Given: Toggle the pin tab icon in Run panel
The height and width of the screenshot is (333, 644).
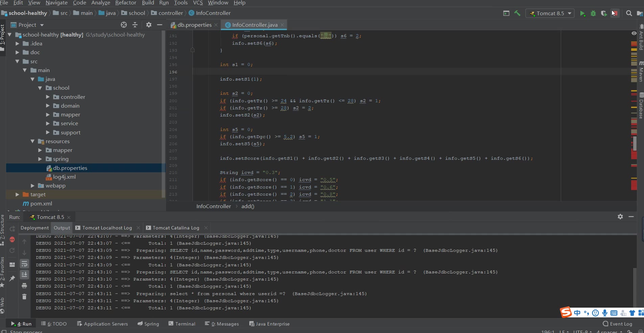Looking at the screenshot, I should point(12,278).
